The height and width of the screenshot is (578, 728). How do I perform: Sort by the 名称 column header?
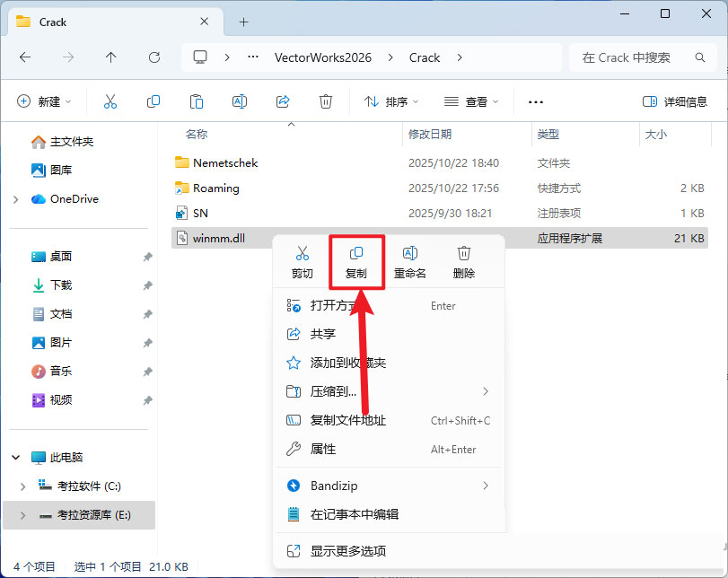(x=197, y=134)
